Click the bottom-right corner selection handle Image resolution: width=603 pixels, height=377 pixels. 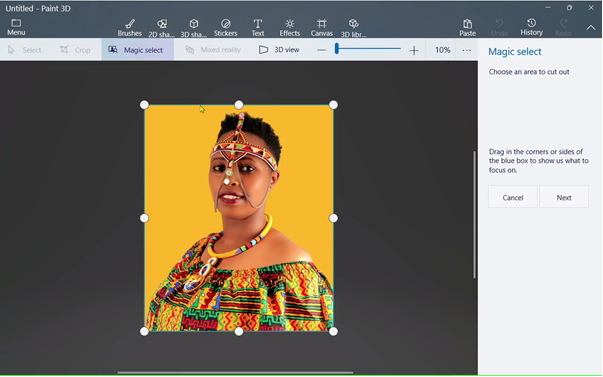[x=333, y=331]
